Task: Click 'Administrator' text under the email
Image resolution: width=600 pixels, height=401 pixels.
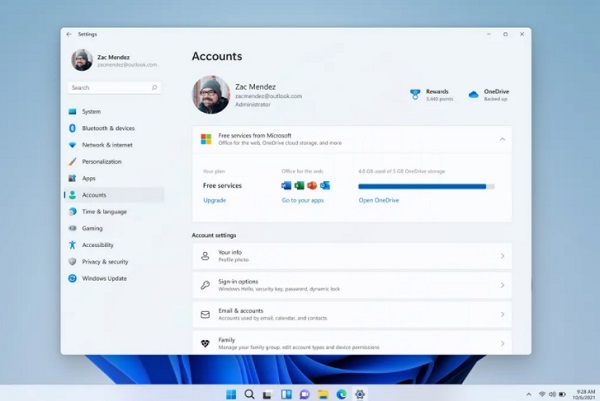Action: (x=253, y=104)
